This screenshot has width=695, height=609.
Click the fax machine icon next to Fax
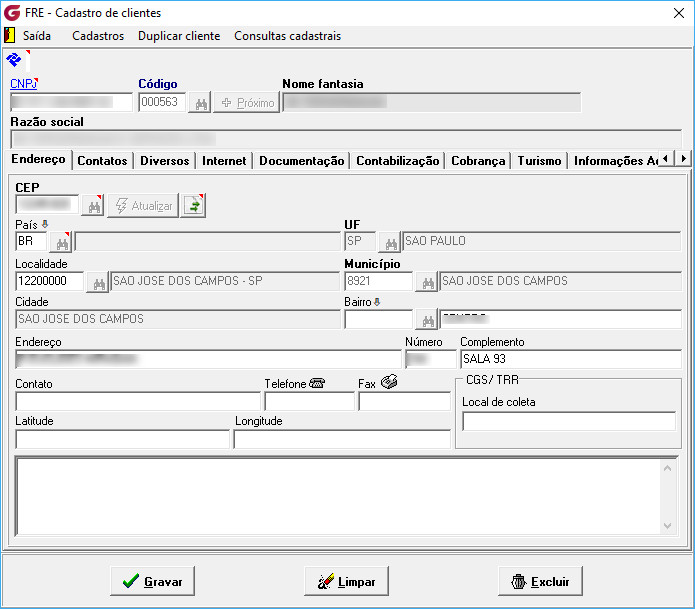[x=389, y=382]
